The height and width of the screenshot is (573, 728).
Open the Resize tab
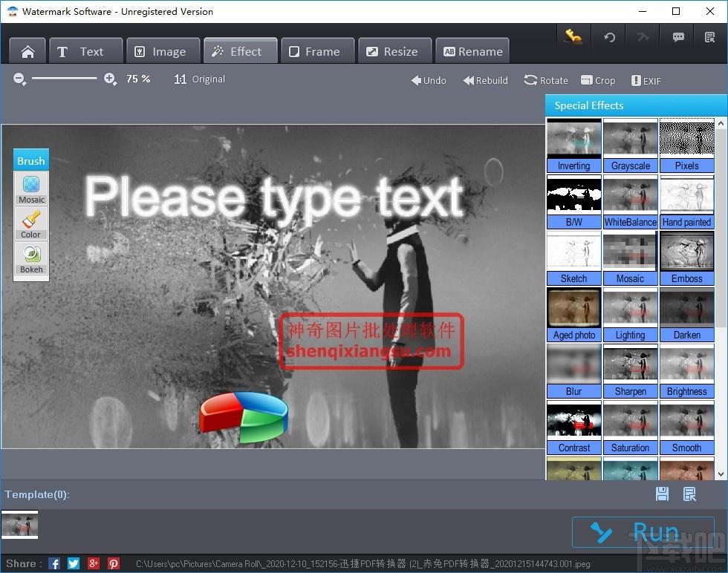pos(395,51)
